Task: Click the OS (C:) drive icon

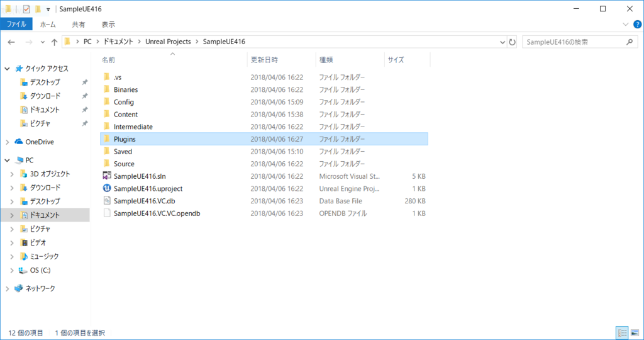Action: pos(23,270)
